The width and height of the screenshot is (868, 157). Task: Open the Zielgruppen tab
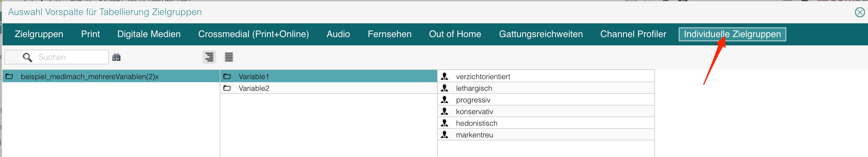tap(39, 34)
